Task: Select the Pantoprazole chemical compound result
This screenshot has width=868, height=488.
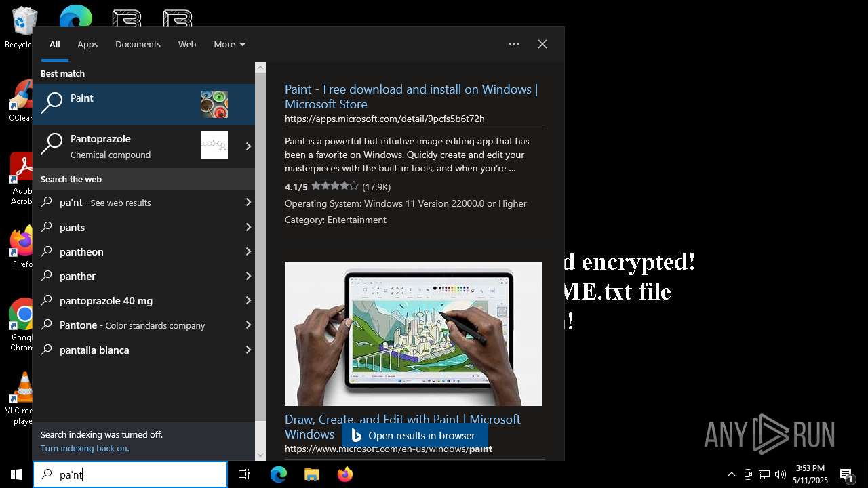Action: coord(136,146)
